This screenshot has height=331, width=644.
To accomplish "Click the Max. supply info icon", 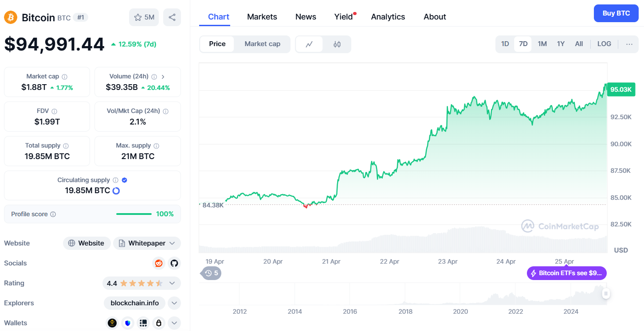I will (x=156, y=146).
